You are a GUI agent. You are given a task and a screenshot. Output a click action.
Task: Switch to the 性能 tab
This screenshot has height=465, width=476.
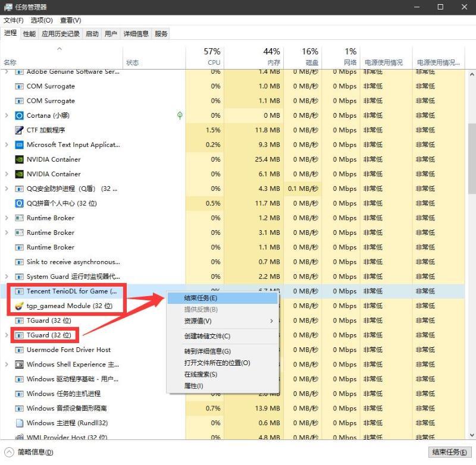coord(29,34)
